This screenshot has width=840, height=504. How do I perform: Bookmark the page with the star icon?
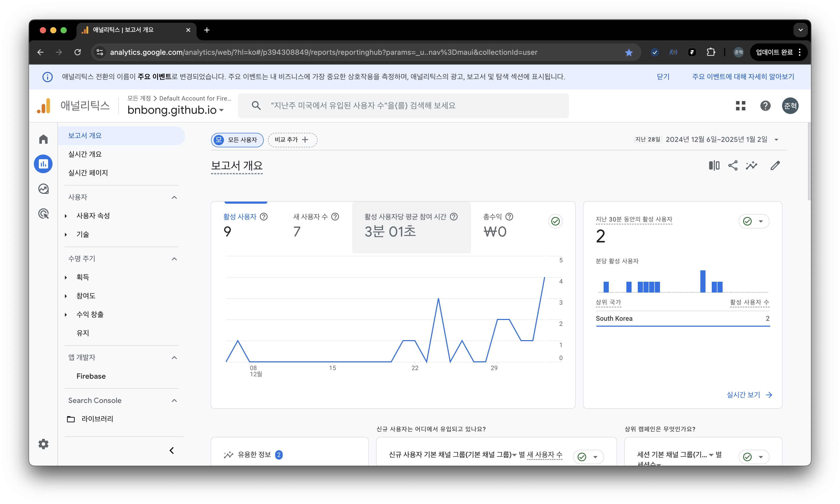(629, 52)
